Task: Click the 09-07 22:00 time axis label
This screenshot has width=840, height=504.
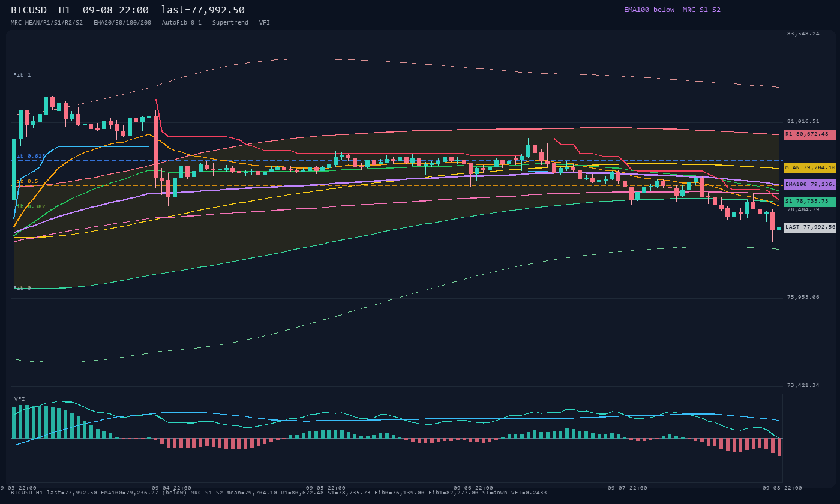Action: tap(628, 488)
